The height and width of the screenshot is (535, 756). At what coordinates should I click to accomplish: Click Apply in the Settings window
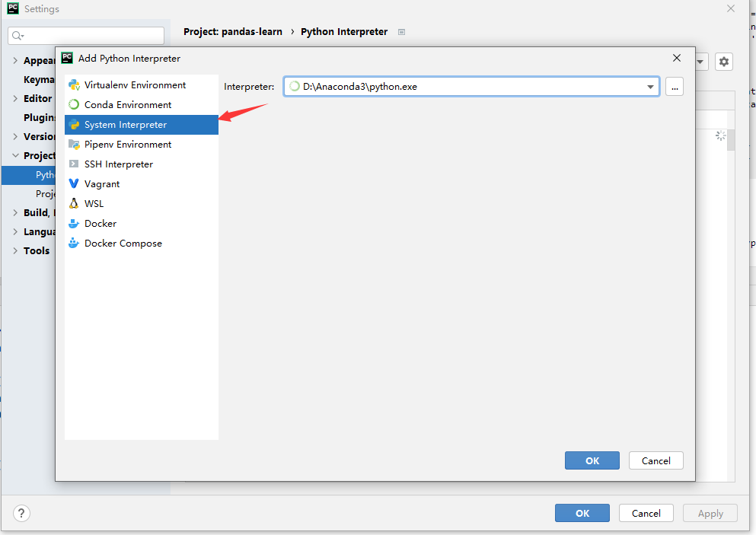[710, 513]
